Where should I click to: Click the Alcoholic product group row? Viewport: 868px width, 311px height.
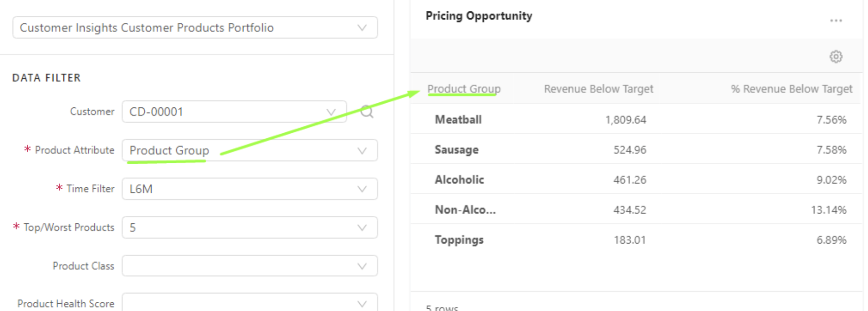pos(459,180)
